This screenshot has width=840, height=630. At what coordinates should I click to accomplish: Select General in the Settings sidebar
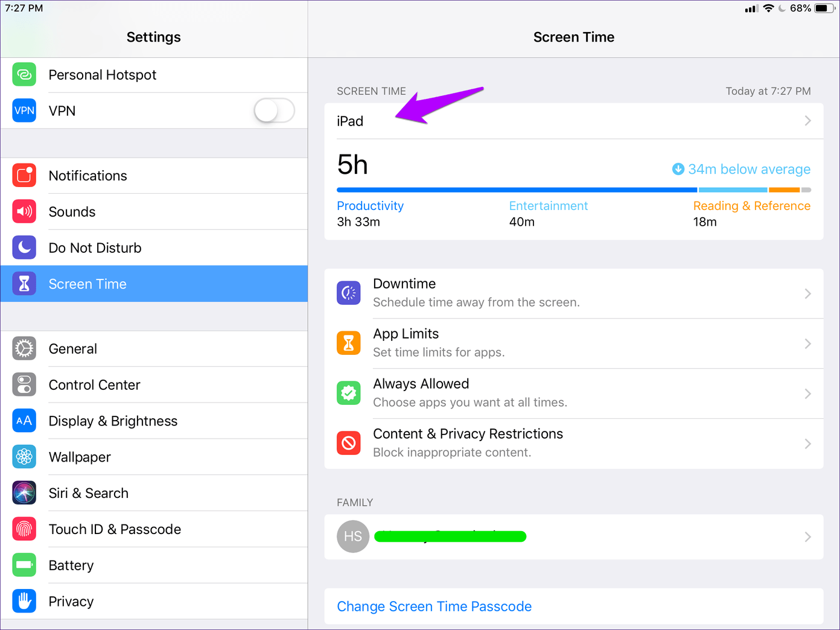pos(73,349)
